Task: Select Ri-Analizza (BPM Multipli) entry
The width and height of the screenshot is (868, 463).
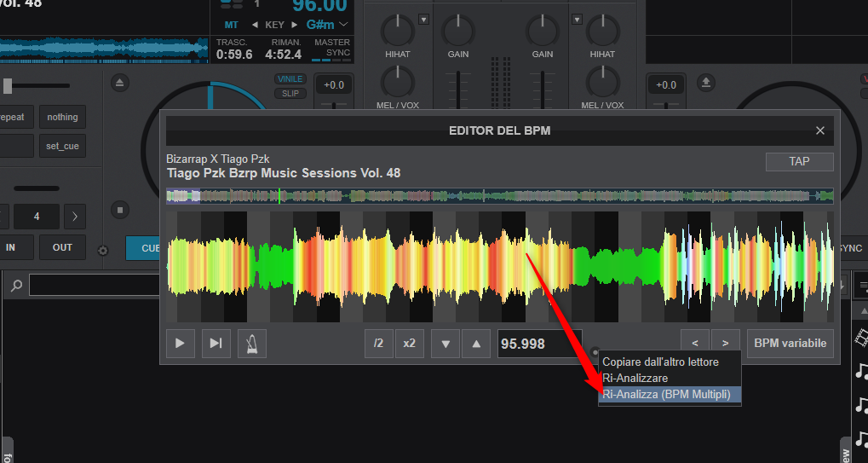Action: (670, 395)
